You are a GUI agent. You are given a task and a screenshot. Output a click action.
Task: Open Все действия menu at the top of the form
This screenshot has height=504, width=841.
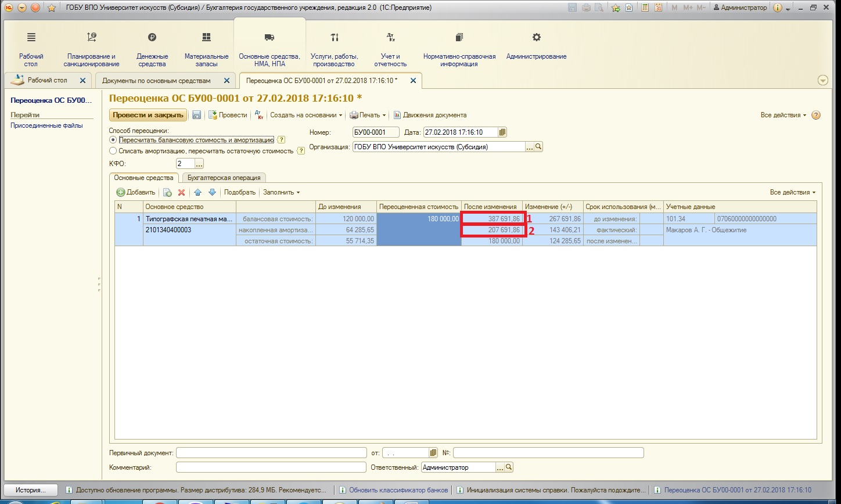[x=784, y=115]
